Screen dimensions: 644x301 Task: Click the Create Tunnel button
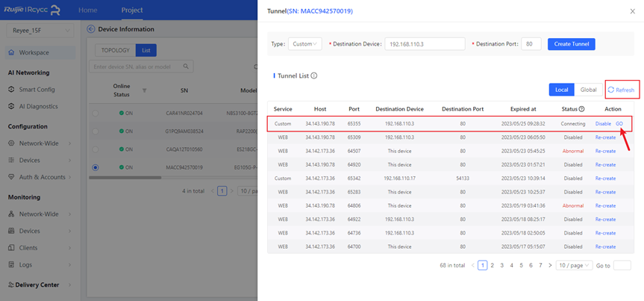[x=571, y=44]
